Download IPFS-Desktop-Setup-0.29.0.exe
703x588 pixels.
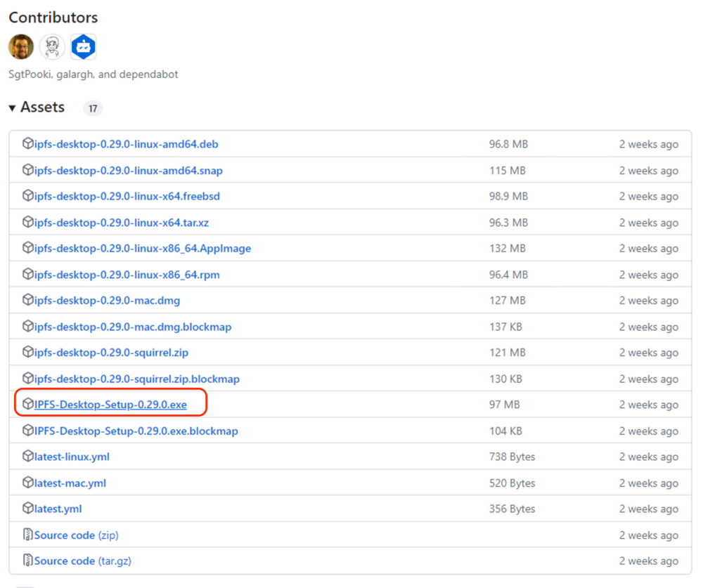click(x=110, y=405)
